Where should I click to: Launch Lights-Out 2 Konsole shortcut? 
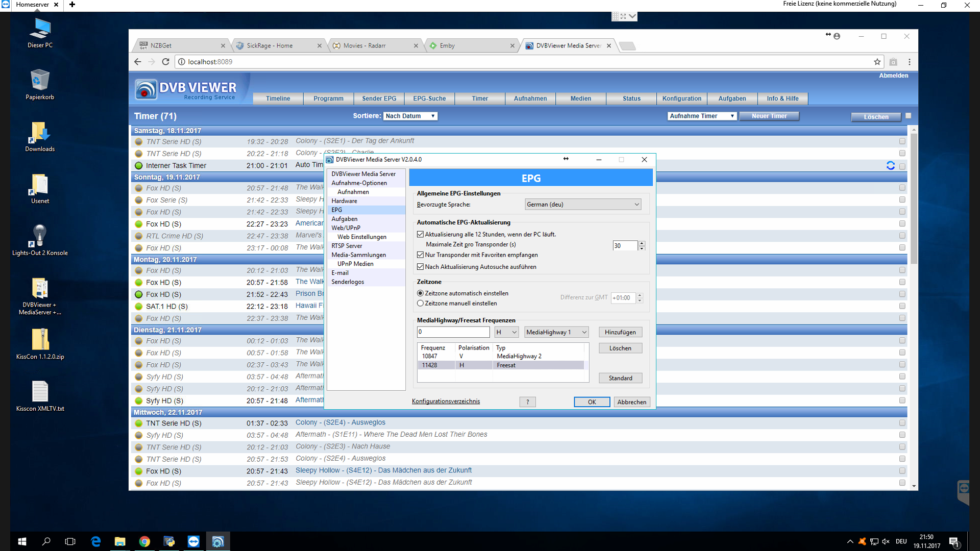click(x=40, y=240)
